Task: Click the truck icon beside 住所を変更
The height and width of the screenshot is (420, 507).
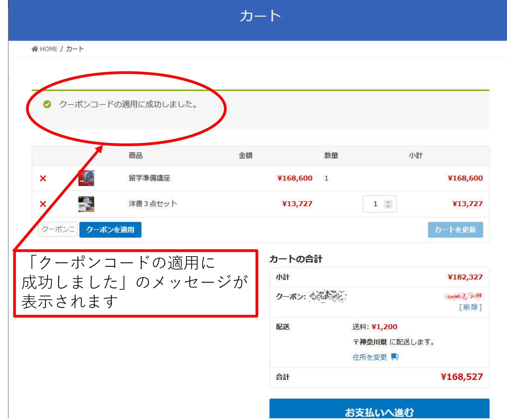Action: point(395,356)
